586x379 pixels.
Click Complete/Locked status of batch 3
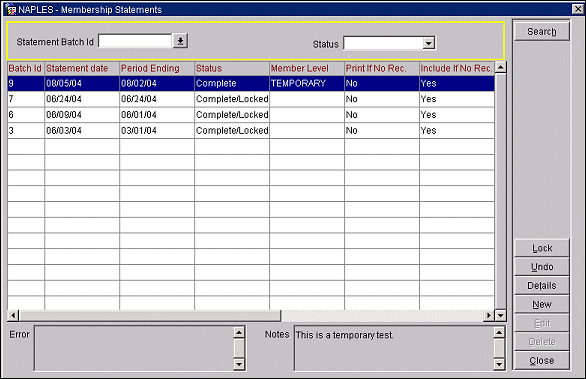point(232,130)
